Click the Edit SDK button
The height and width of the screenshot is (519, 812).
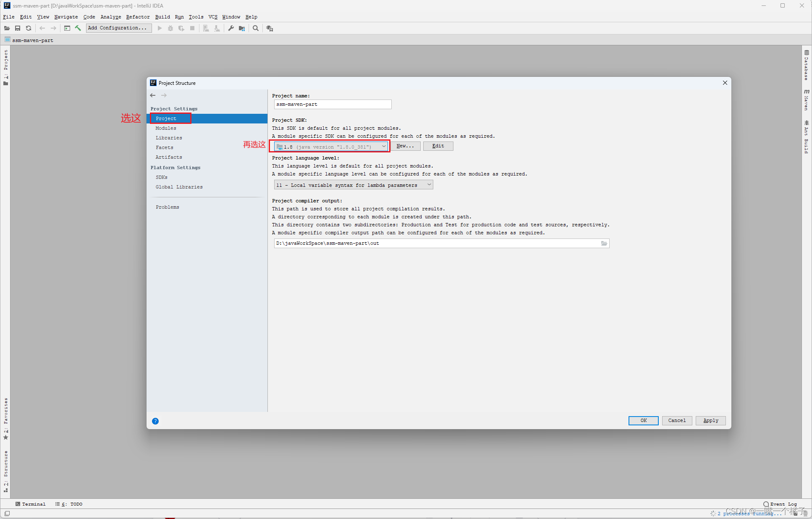(x=438, y=146)
